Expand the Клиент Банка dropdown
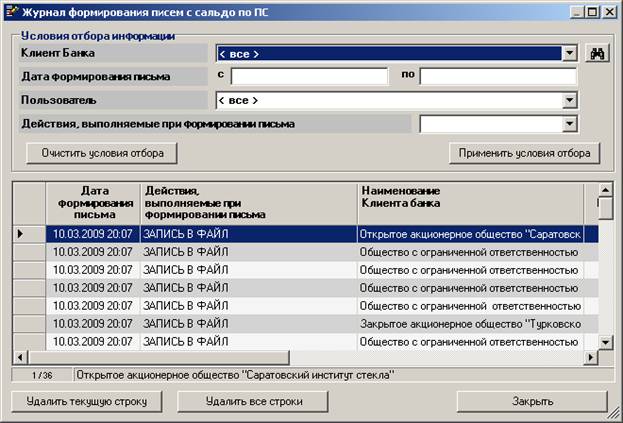The height and width of the screenshot is (423, 623). click(569, 54)
